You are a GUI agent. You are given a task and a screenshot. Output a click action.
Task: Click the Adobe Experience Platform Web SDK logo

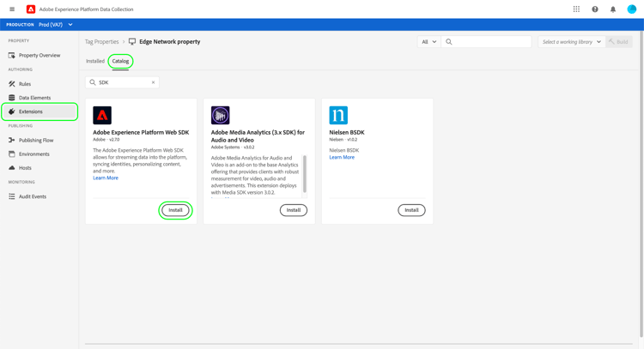(102, 115)
